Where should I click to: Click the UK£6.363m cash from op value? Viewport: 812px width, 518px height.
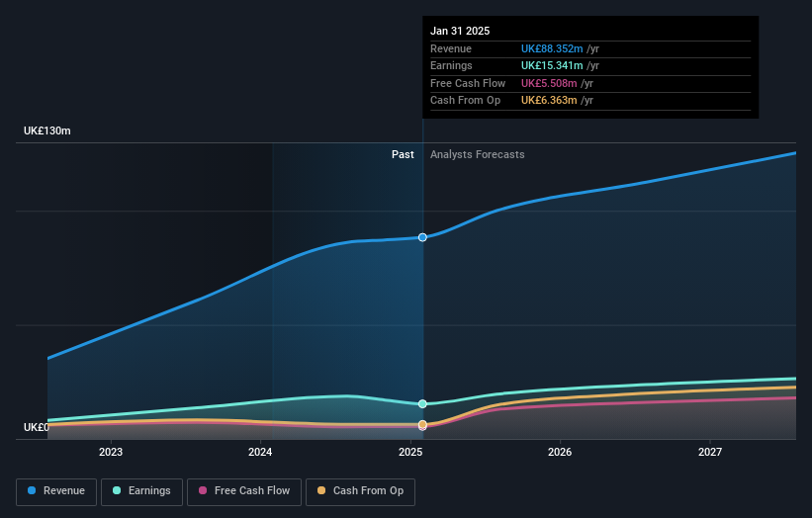pos(549,101)
